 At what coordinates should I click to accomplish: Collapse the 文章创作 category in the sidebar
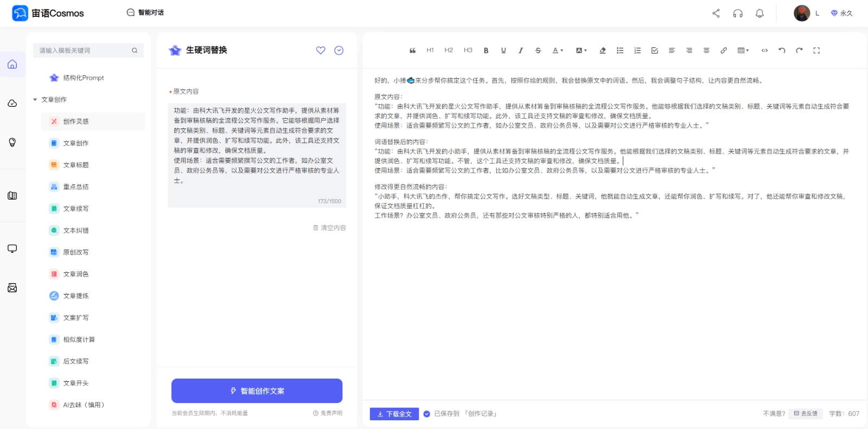click(x=35, y=100)
